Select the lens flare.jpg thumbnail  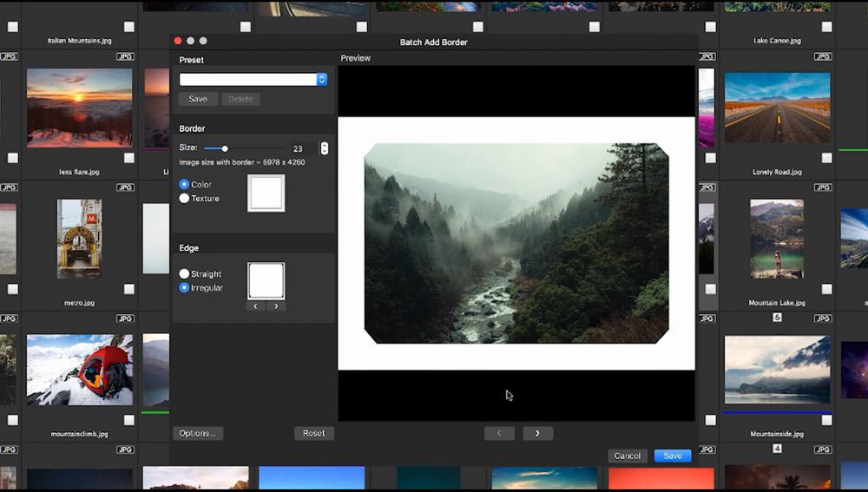80,108
